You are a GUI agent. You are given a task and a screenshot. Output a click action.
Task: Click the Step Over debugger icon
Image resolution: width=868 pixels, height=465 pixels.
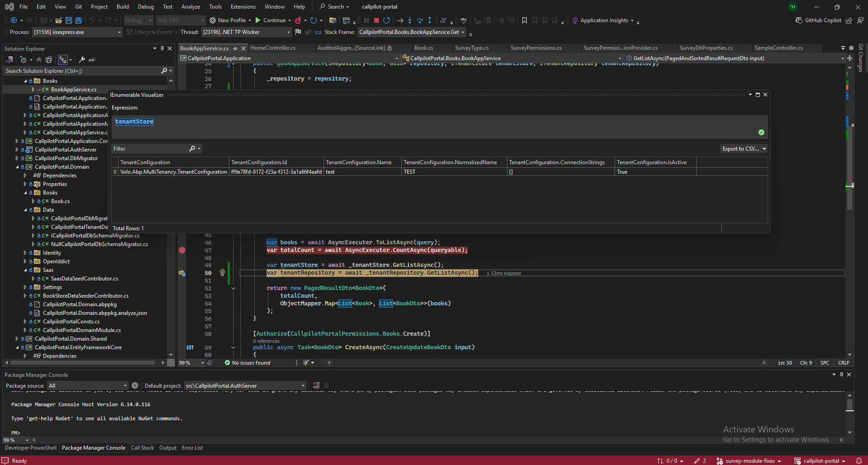(x=420, y=20)
